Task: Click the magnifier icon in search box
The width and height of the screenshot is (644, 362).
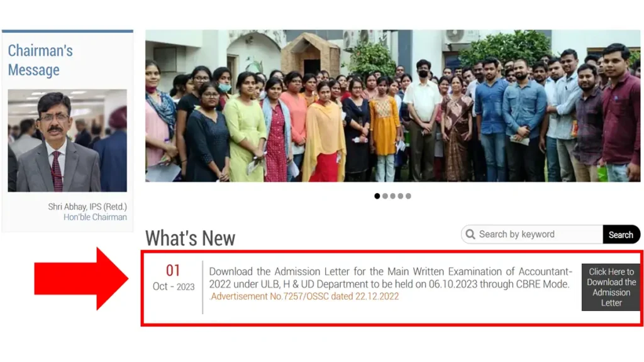Action: point(470,234)
